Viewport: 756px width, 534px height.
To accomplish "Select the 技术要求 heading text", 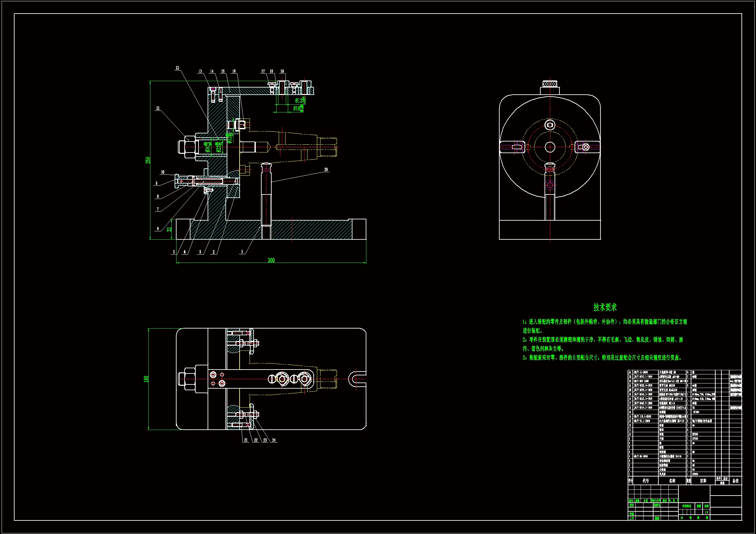I will point(605,307).
